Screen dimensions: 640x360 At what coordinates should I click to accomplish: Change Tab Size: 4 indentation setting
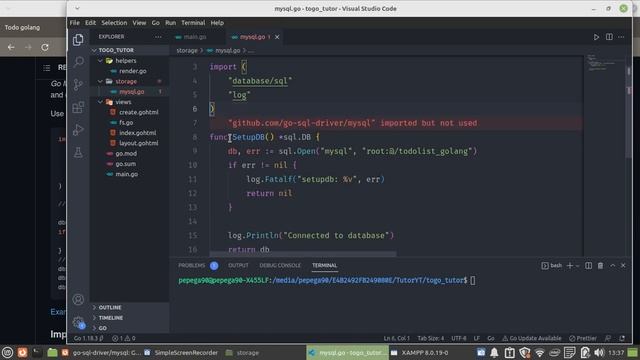click(x=431, y=338)
